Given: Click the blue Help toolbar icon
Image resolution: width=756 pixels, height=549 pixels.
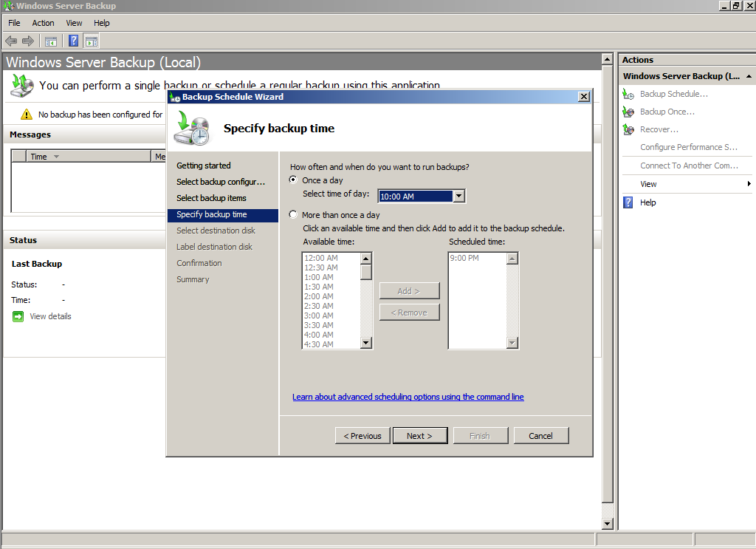Looking at the screenshot, I should point(73,41).
